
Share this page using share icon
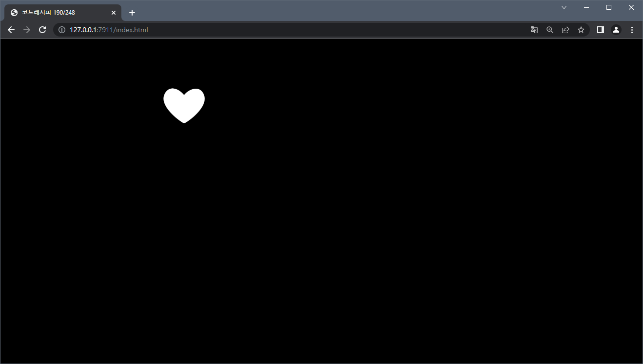point(565,30)
